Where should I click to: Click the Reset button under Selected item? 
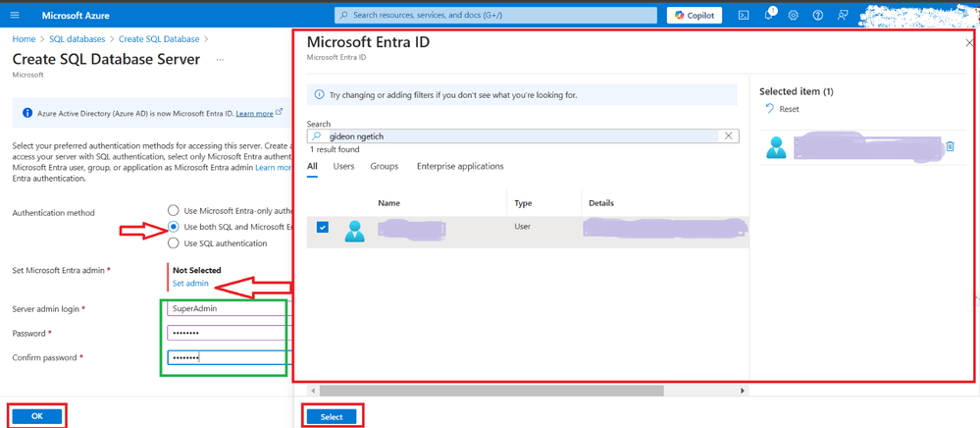pos(783,109)
